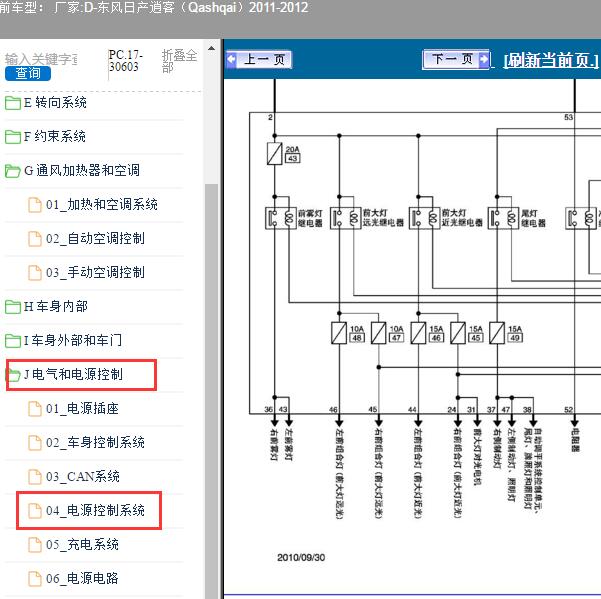601x599 pixels.
Task: Click the 折叠全部 collapse-all link
Action: tap(179, 61)
